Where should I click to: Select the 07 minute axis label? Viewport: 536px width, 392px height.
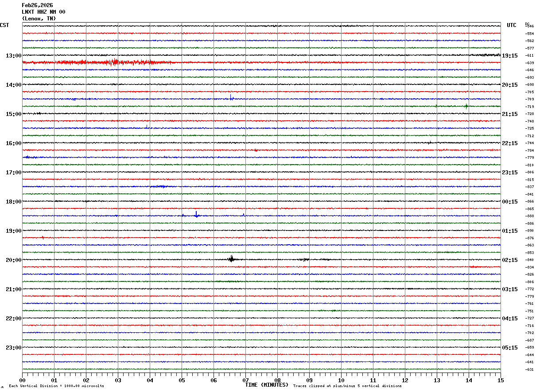coord(245,380)
